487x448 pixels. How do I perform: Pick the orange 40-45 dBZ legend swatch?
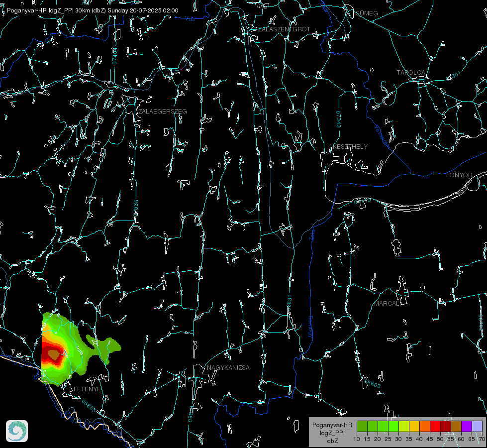point(425,426)
